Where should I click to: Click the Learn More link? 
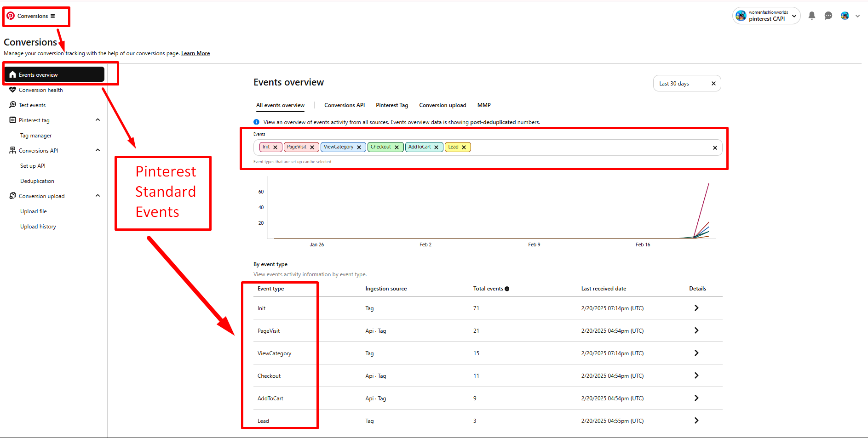pyautogui.click(x=195, y=53)
